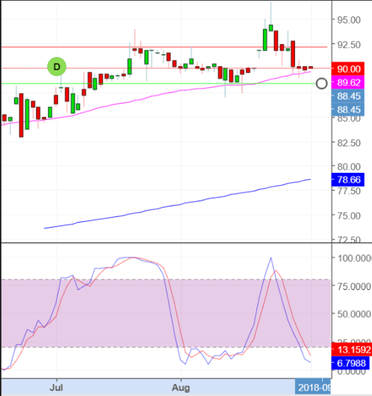Click the 2018-09 date tag

coord(313,387)
